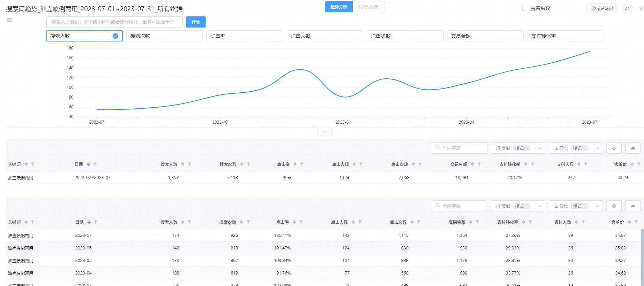Switch to the 相关词分析 tab
Screen dimensions: 644x286
coord(368,7)
